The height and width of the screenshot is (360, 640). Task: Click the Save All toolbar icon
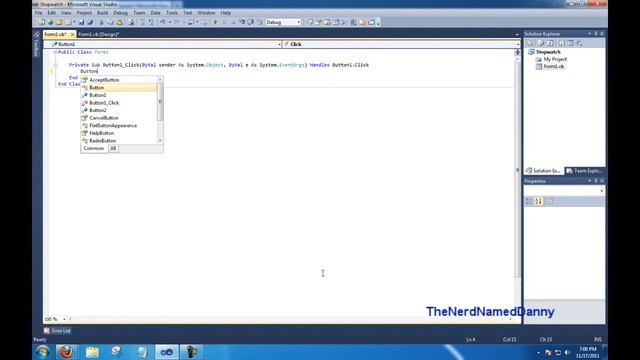pos(90,22)
